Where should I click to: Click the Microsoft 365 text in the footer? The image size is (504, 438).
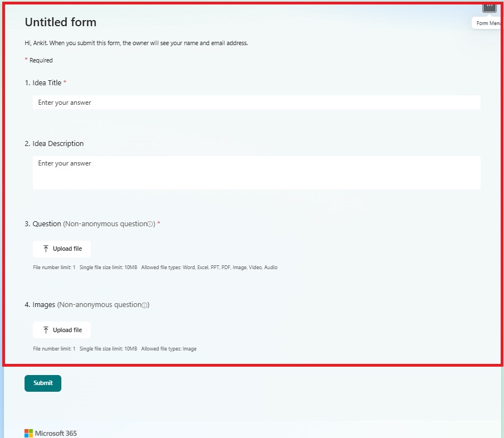pos(56,433)
